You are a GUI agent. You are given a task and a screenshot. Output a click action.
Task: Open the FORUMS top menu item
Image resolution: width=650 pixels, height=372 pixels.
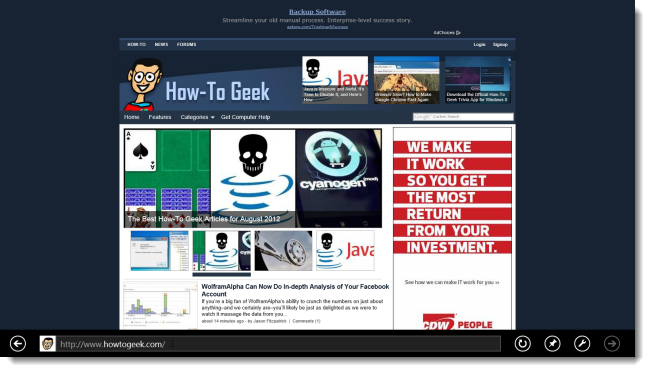pyautogui.click(x=187, y=44)
